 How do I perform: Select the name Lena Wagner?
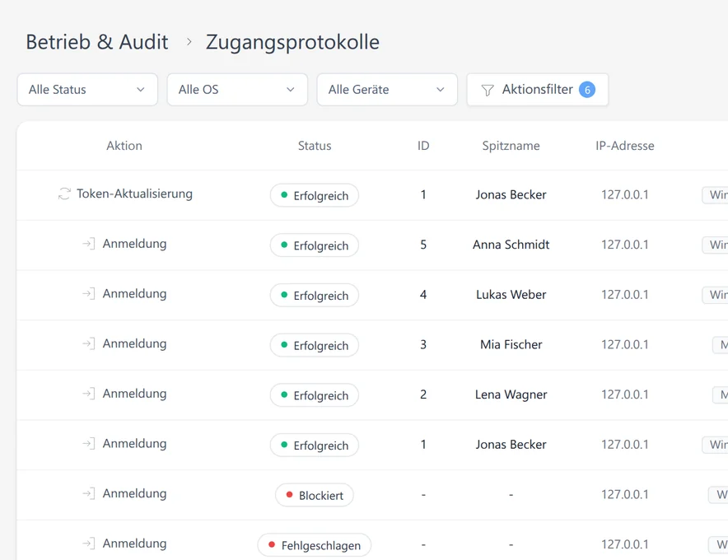tap(511, 394)
